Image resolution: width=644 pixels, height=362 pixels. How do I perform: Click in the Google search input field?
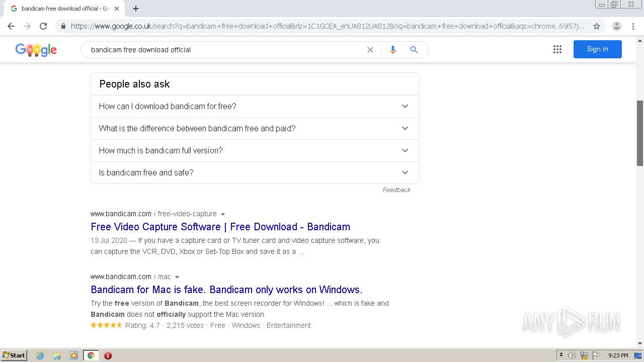tap(226, 50)
